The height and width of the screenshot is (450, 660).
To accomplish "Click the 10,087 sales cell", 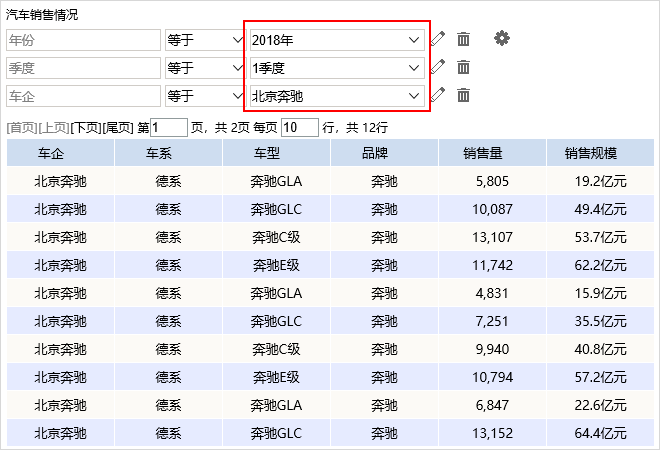I will pyautogui.click(x=492, y=209).
